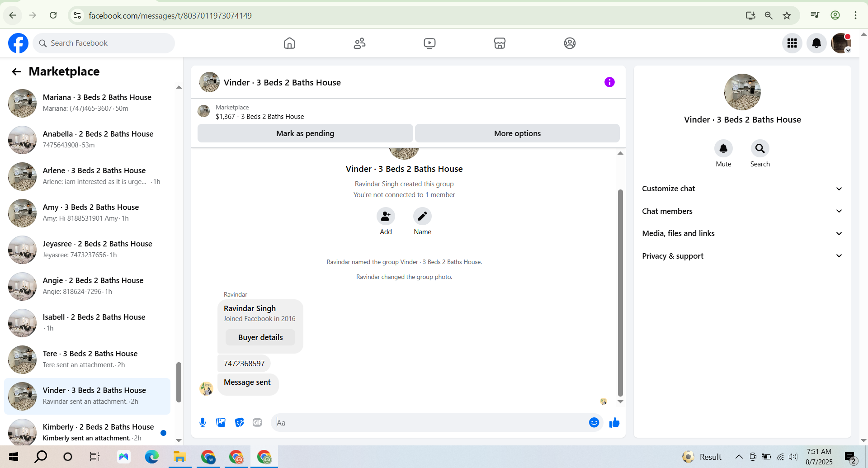Open the Anabella 2 Beds conversation
Screen dimensions: 868x468
tap(87, 140)
